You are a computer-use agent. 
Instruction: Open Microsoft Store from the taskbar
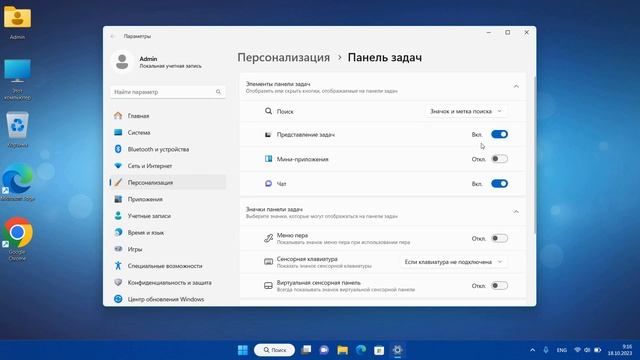coord(379,350)
